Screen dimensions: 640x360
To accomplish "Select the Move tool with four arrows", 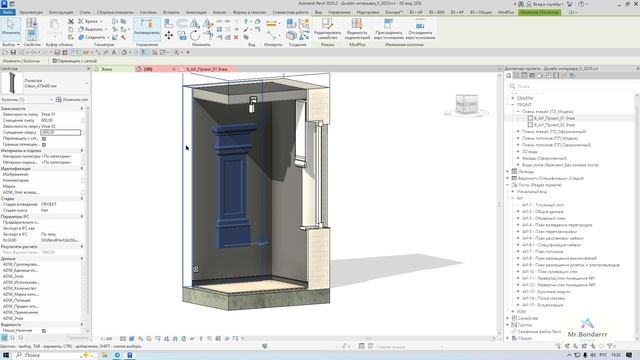I will click(x=169, y=36).
